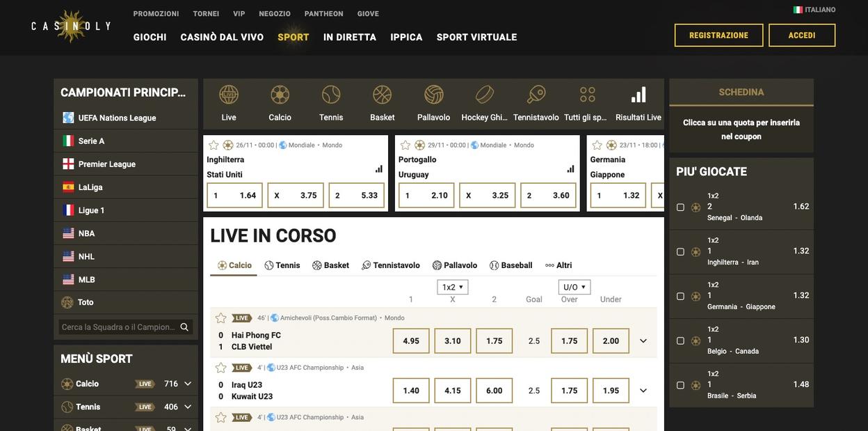Click UEFA Nations League flag icon
Screen dimensions: 868x431
(68, 118)
